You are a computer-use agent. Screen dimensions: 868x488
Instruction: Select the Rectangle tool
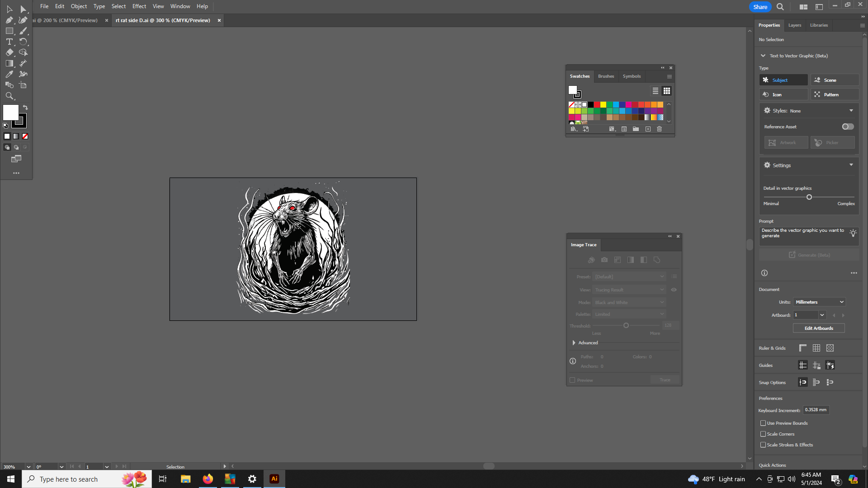[9, 31]
